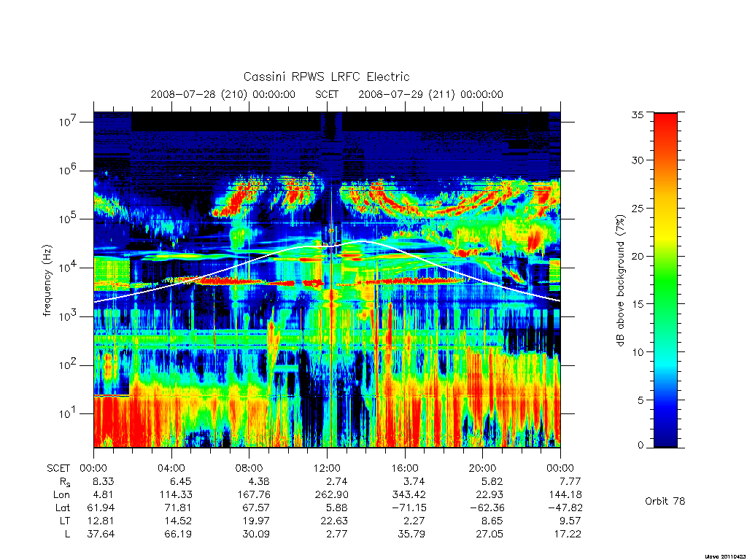Click inside the spectrogram plot area
747x560 pixels.
327,279
